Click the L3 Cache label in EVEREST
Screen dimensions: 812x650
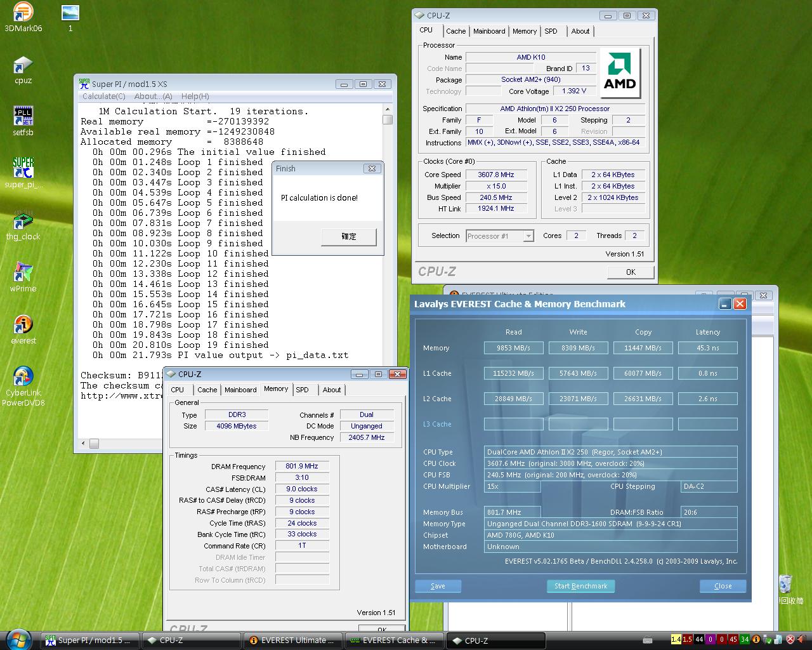click(x=437, y=424)
